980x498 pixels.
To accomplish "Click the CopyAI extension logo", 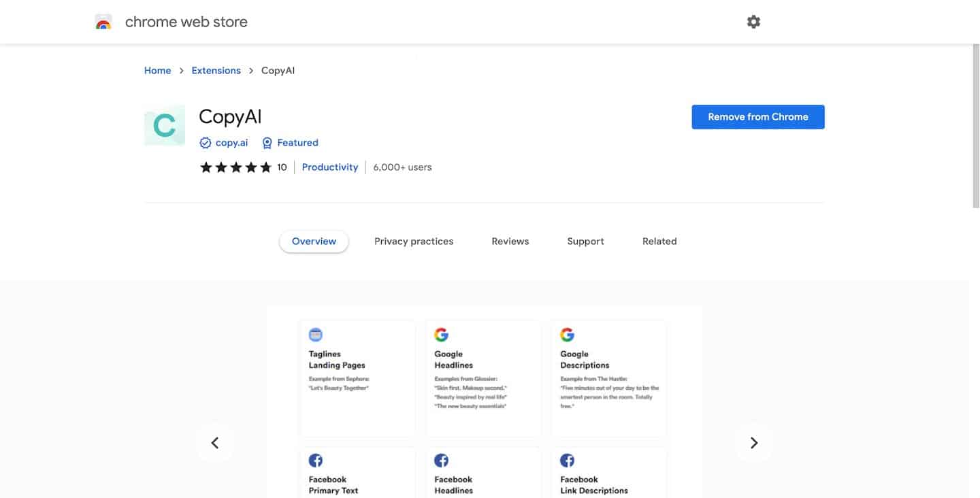I will (165, 125).
